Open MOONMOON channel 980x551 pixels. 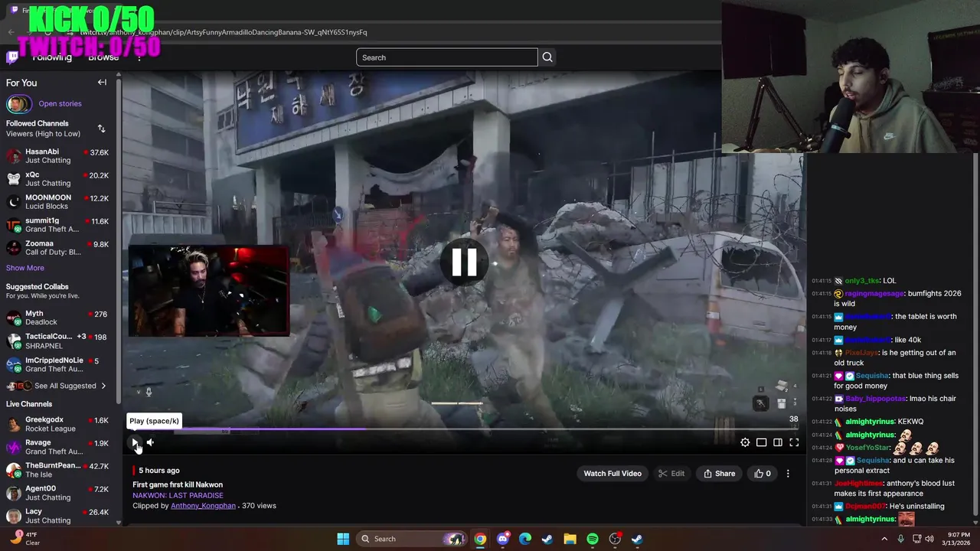pos(57,202)
